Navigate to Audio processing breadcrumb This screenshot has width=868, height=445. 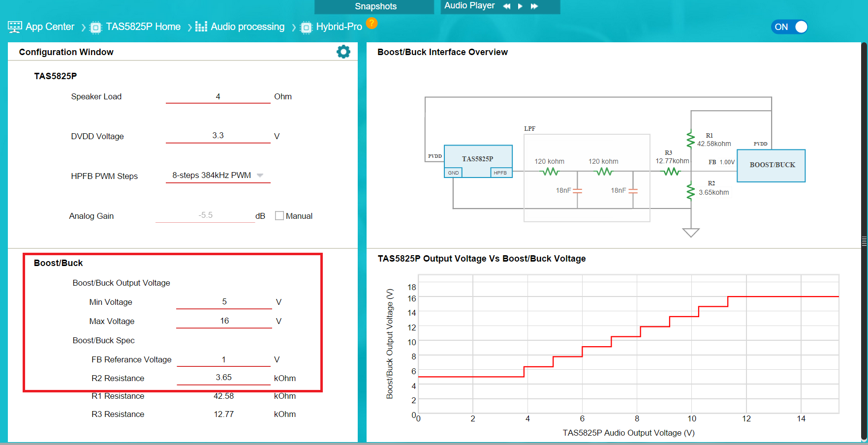pos(248,27)
